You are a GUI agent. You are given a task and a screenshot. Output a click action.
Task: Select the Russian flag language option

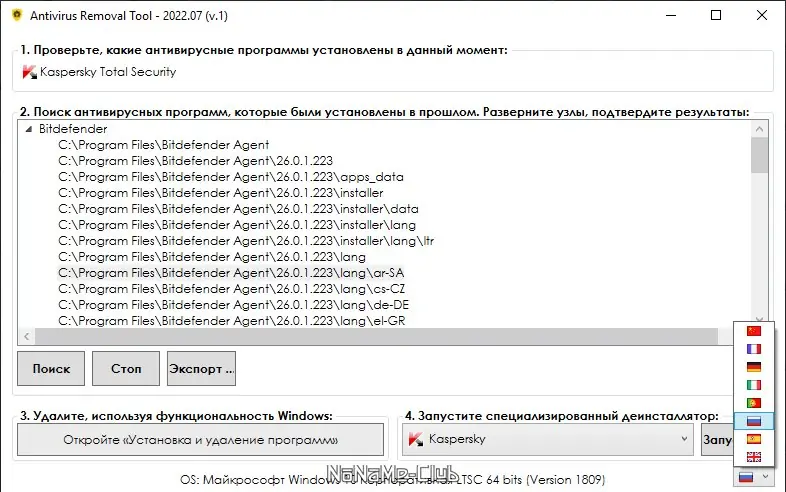point(754,421)
